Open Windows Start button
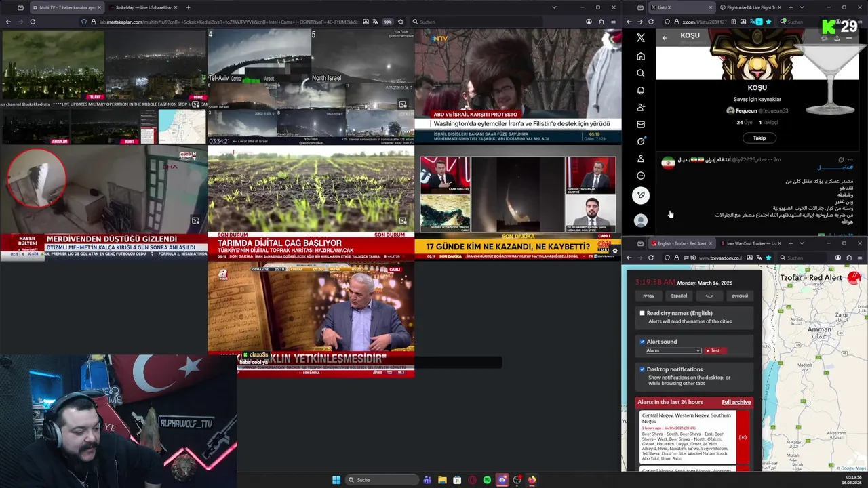The height and width of the screenshot is (488, 868). (336, 480)
